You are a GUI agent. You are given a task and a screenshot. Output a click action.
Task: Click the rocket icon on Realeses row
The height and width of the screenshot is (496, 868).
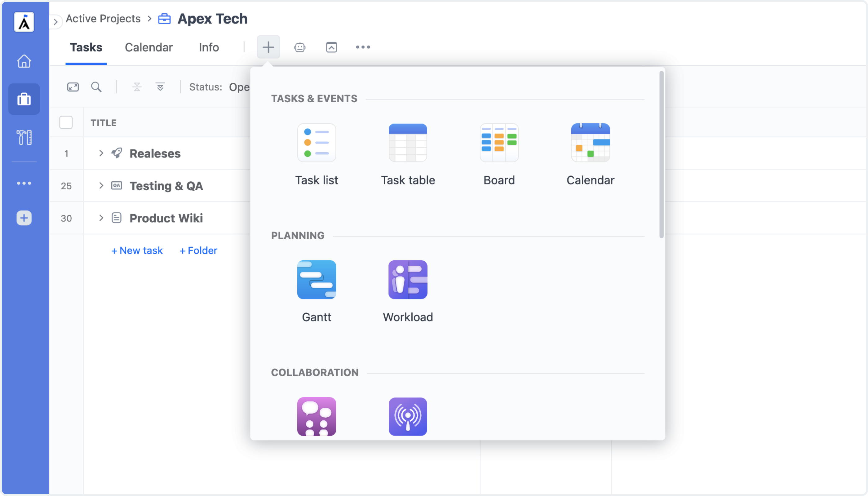point(117,153)
